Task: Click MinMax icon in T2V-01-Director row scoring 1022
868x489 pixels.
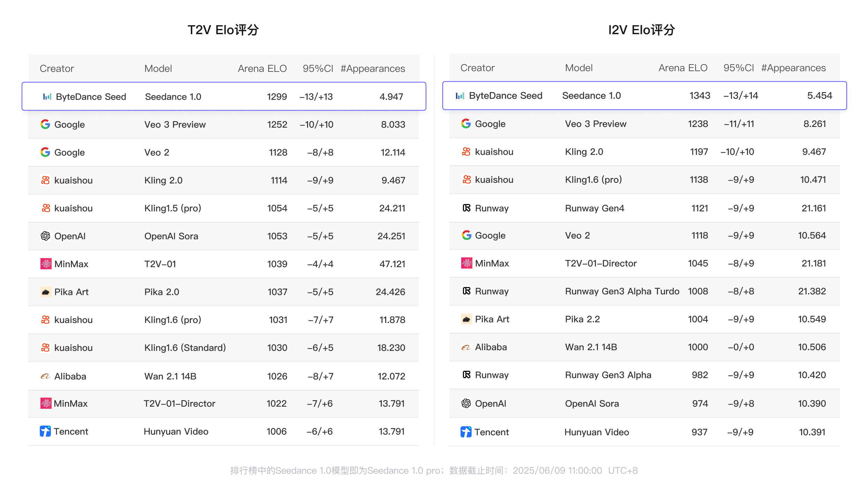Action: pos(46,403)
